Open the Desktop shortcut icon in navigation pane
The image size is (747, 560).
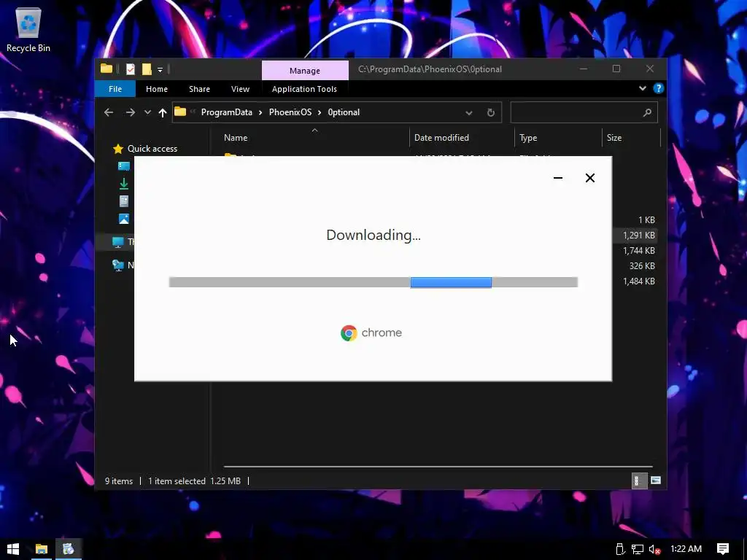click(124, 166)
